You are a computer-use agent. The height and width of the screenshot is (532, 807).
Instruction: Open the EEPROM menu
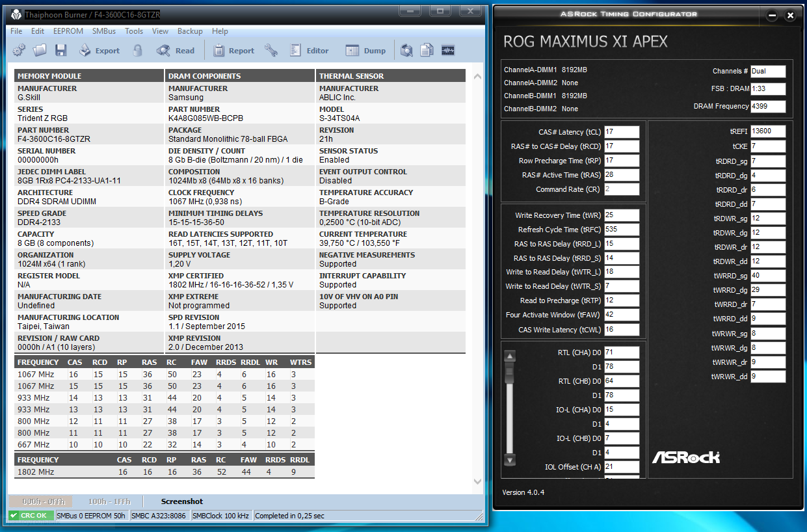[68, 31]
